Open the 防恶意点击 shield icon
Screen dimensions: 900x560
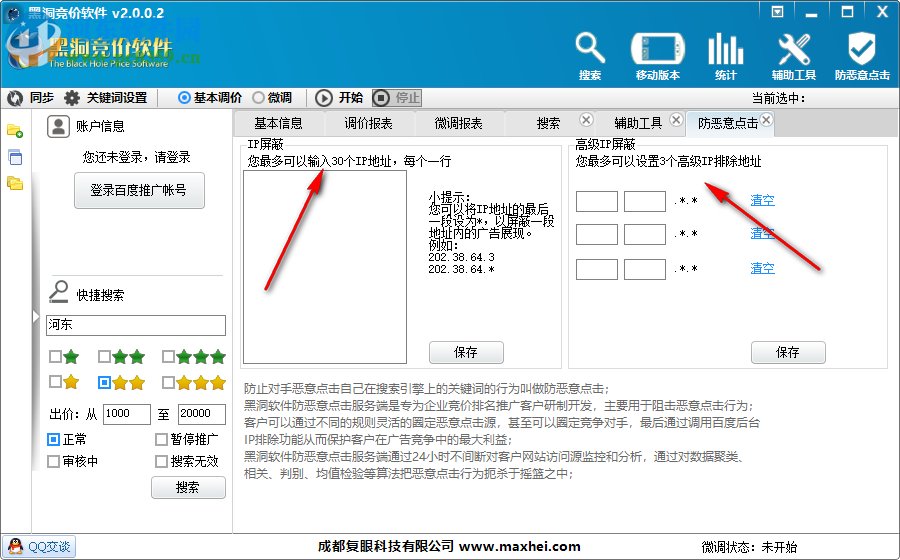862,56
